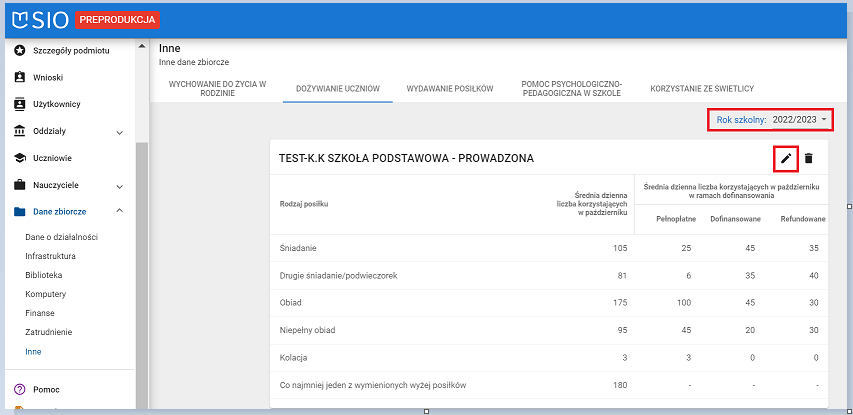Viewport: 853px width, 415px height.
Task: Open Dane o działalności submenu item
Action: tap(61, 237)
